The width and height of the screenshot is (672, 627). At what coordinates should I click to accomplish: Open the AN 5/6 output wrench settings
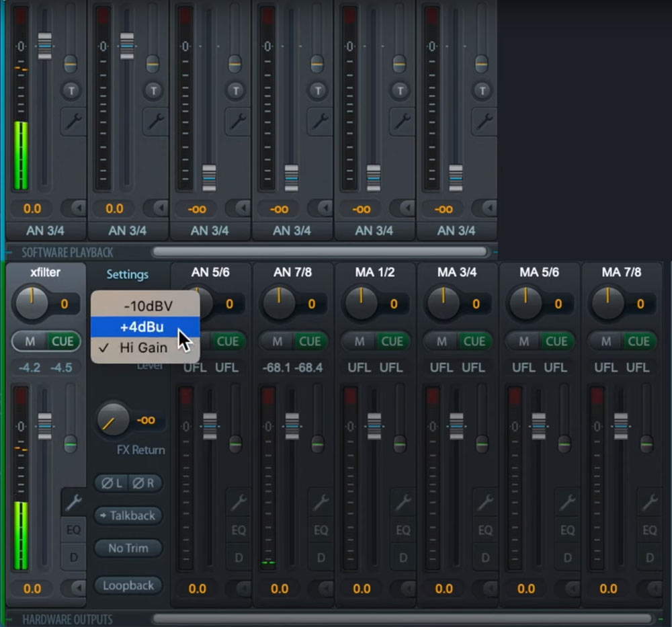coord(239,501)
